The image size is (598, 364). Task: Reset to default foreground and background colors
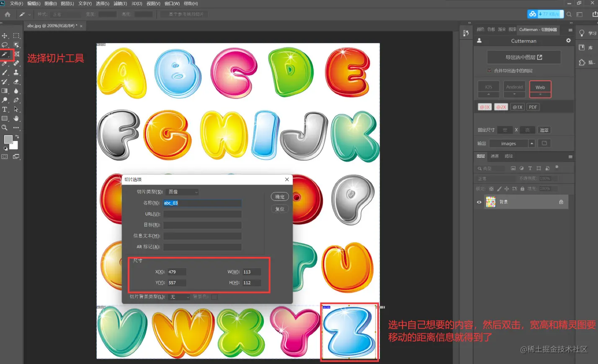(5, 149)
